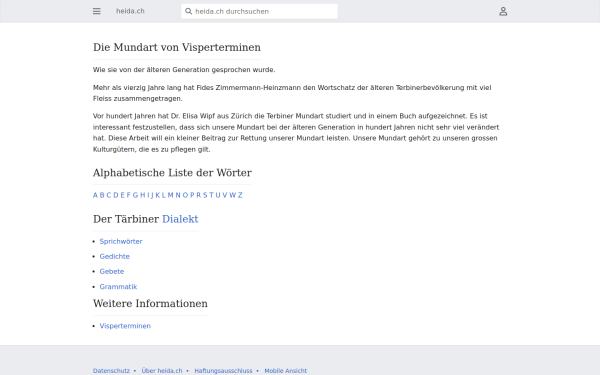Viewport: 600px width, 375px height.
Task: Open letter F word list
Action: coord(129,195)
